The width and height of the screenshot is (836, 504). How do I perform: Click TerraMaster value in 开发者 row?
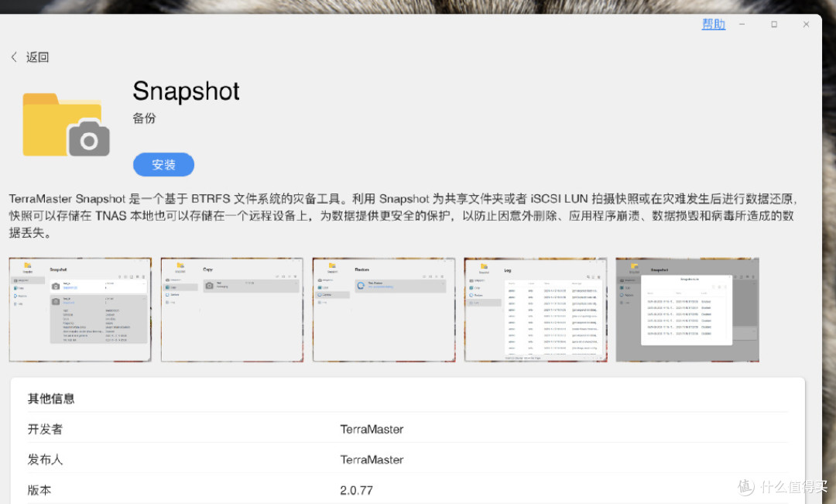(x=372, y=430)
